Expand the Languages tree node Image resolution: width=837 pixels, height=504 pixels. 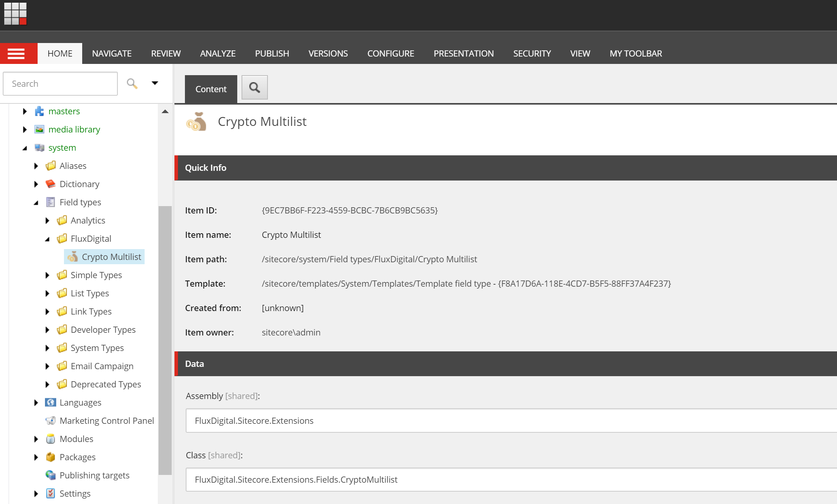point(36,403)
